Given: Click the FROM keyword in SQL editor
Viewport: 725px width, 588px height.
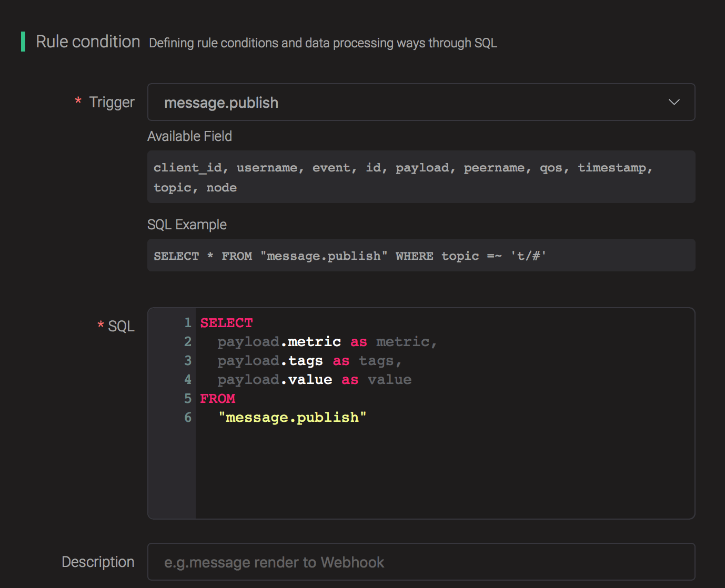Looking at the screenshot, I should point(218,399).
